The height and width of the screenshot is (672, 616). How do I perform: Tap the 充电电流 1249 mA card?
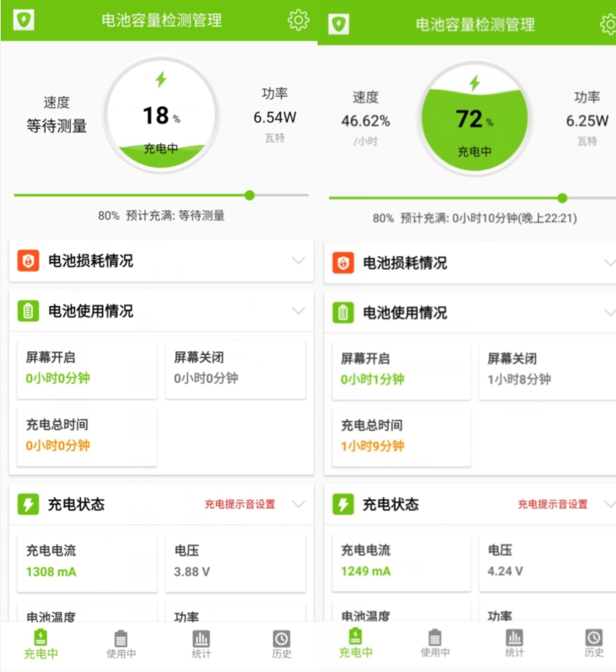(401, 561)
